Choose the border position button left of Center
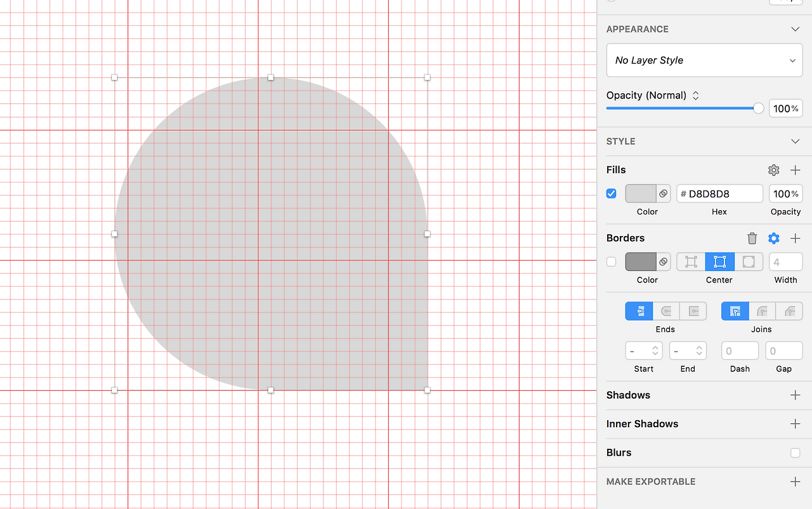This screenshot has height=509, width=812. click(x=691, y=261)
